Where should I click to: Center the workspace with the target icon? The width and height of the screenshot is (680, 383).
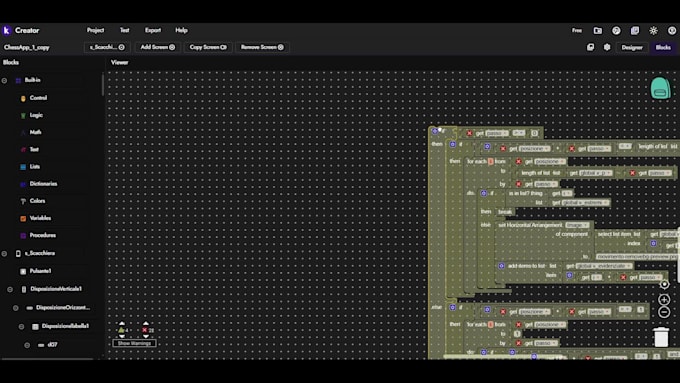click(664, 285)
